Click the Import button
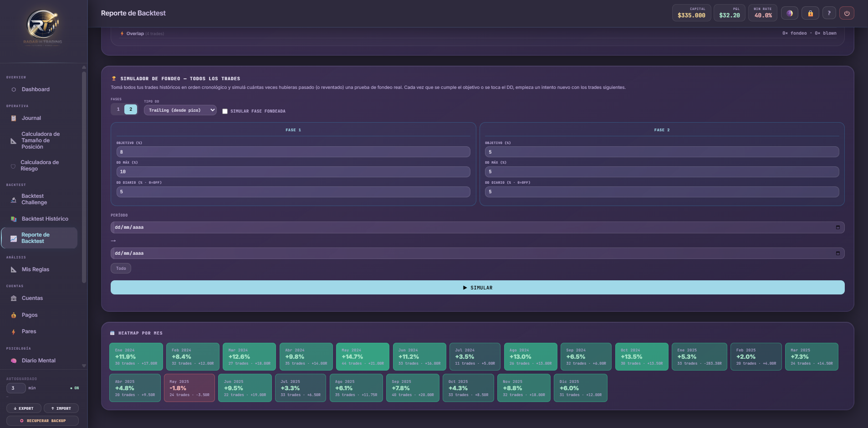868x428 pixels. click(x=61, y=408)
